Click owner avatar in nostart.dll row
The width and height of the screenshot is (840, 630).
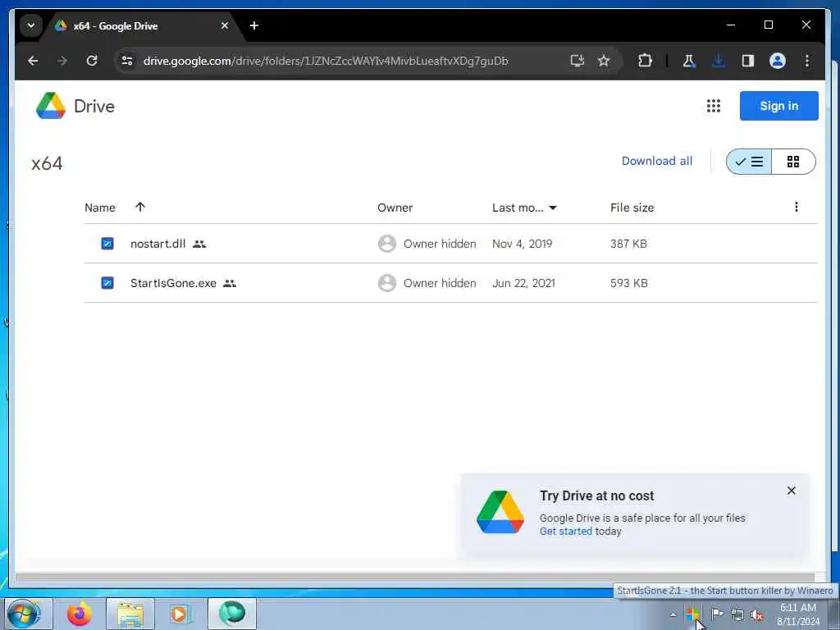[387, 244]
